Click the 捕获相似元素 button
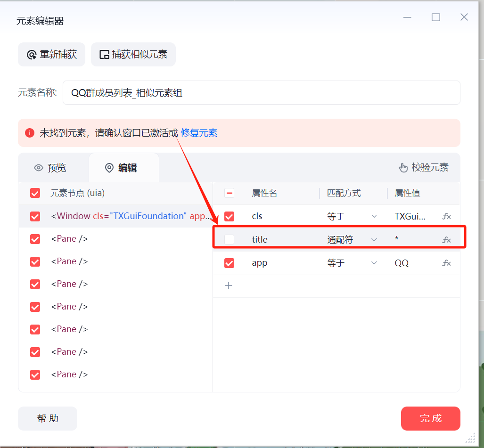Image resolution: width=484 pixels, height=448 pixels. tap(133, 54)
